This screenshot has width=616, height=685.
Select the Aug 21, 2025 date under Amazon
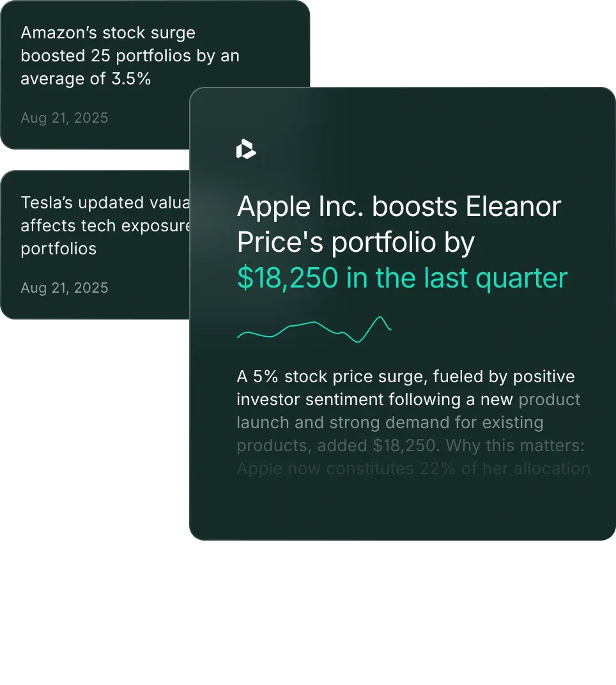pos(64,118)
